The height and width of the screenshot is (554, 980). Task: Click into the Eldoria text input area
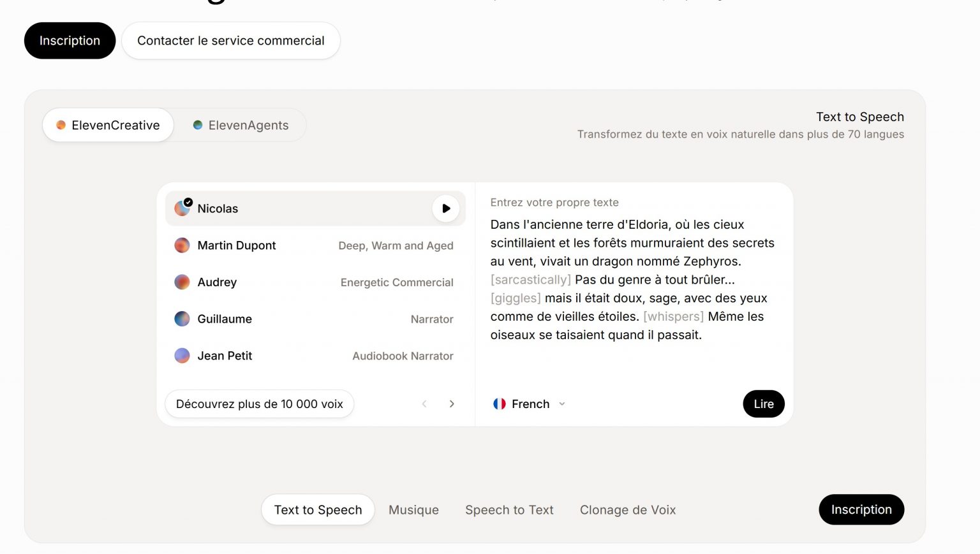[632, 281]
